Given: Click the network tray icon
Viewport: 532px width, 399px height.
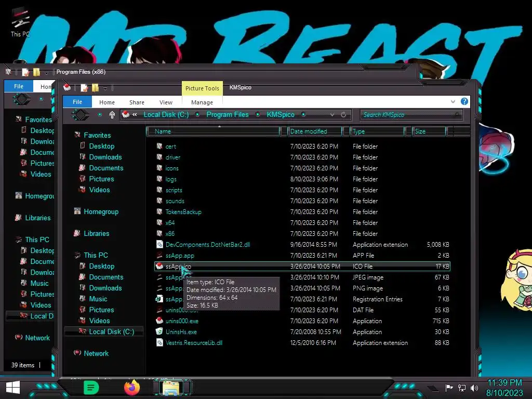Looking at the screenshot, I should pyautogui.click(x=461, y=388).
